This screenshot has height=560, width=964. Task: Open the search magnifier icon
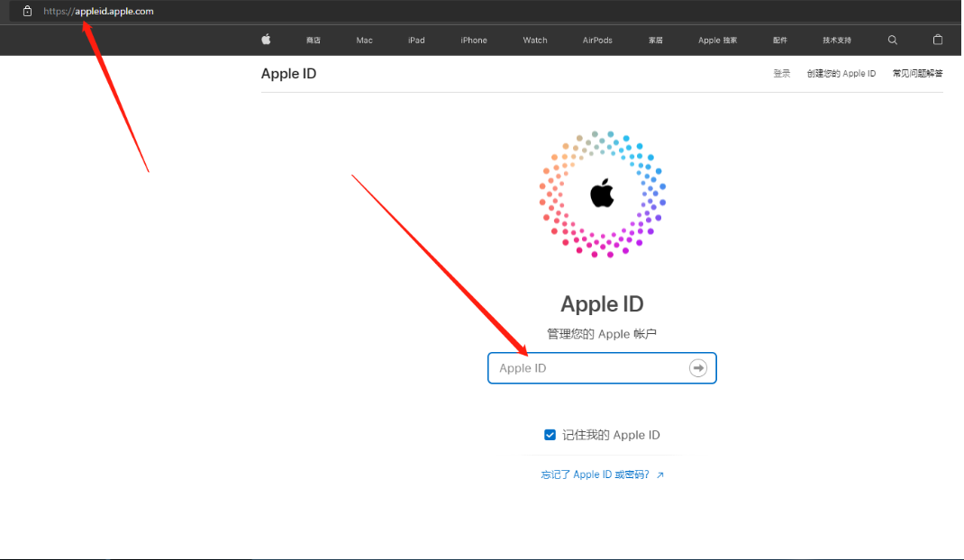pyautogui.click(x=893, y=40)
